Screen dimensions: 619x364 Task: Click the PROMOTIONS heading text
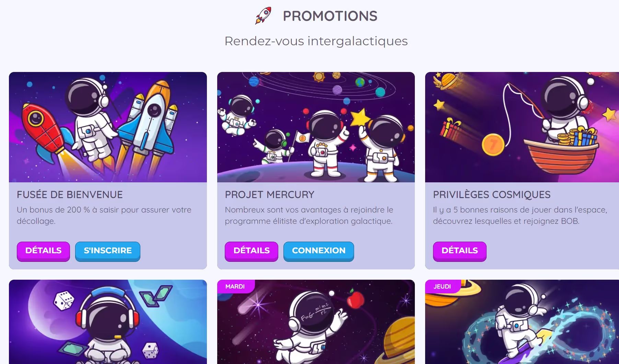[330, 16]
